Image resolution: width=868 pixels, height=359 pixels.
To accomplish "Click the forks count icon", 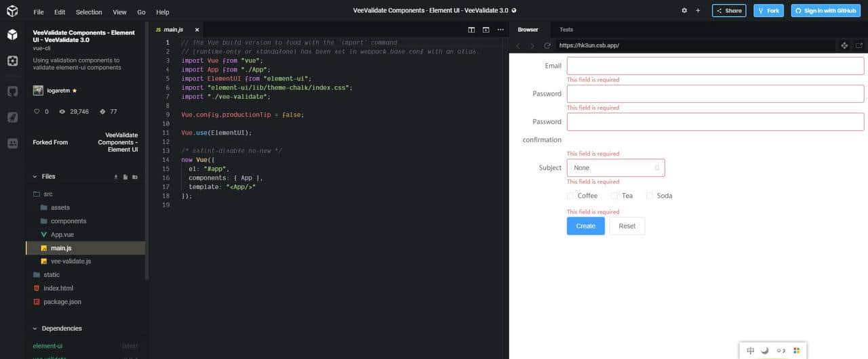I will [x=102, y=112].
